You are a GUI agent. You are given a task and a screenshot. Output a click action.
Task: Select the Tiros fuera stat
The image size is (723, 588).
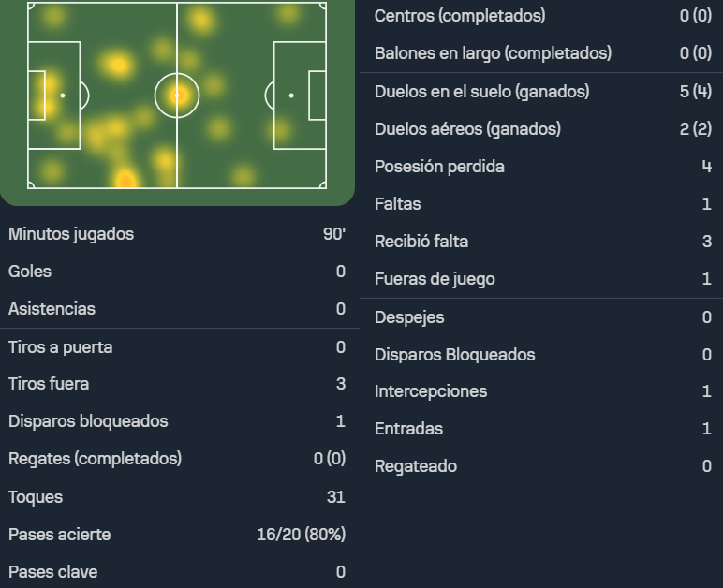177,384
